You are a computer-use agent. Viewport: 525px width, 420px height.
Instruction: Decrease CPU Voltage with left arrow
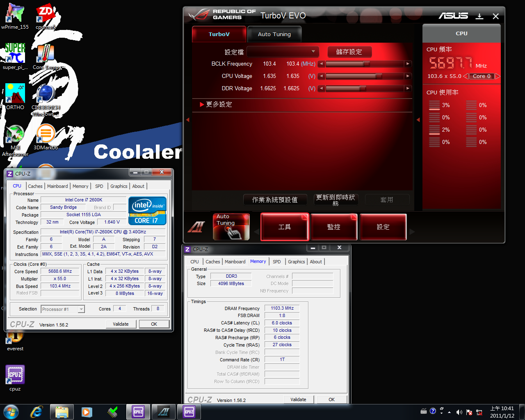click(321, 76)
